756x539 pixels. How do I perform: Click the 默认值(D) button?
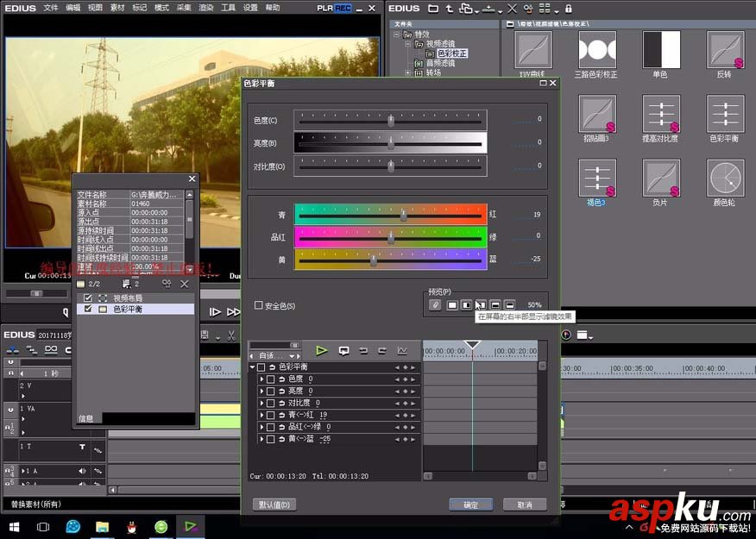[x=274, y=505]
